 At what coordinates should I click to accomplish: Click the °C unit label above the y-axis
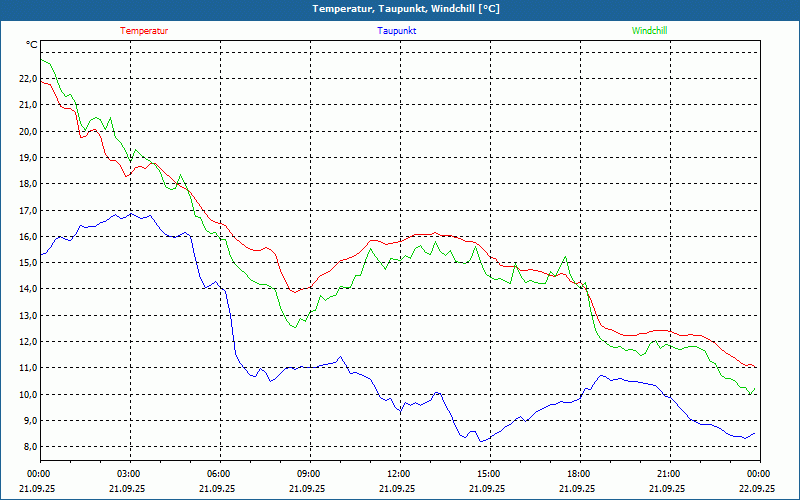[32, 45]
